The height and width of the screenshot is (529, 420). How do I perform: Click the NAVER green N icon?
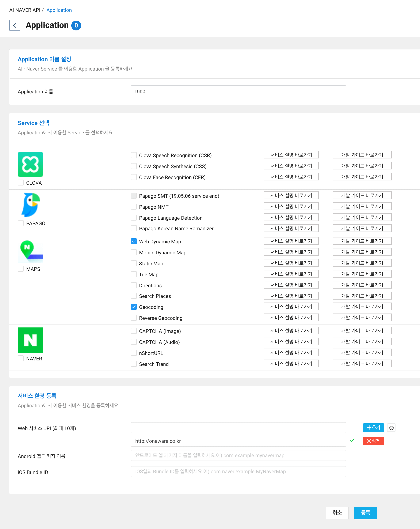(30, 340)
